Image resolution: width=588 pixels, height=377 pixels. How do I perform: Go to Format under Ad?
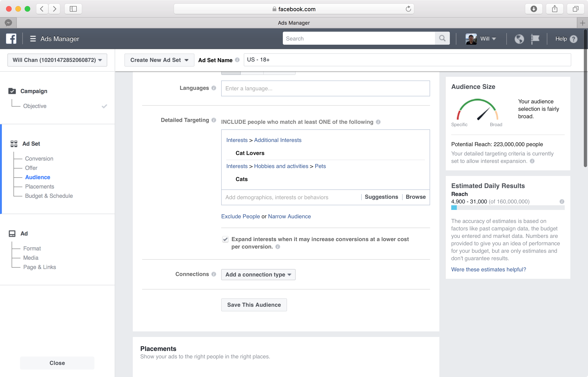[32, 249]
